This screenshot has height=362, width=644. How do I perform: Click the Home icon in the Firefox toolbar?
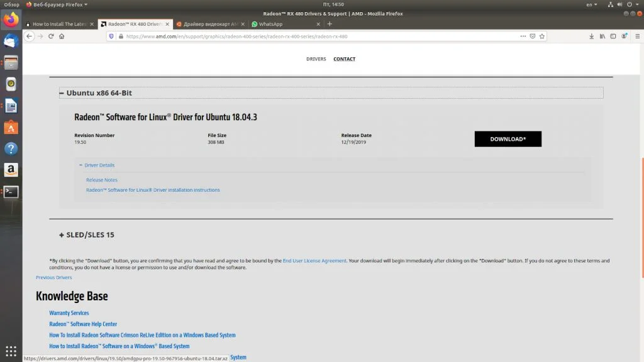click(x=62, y=36)
